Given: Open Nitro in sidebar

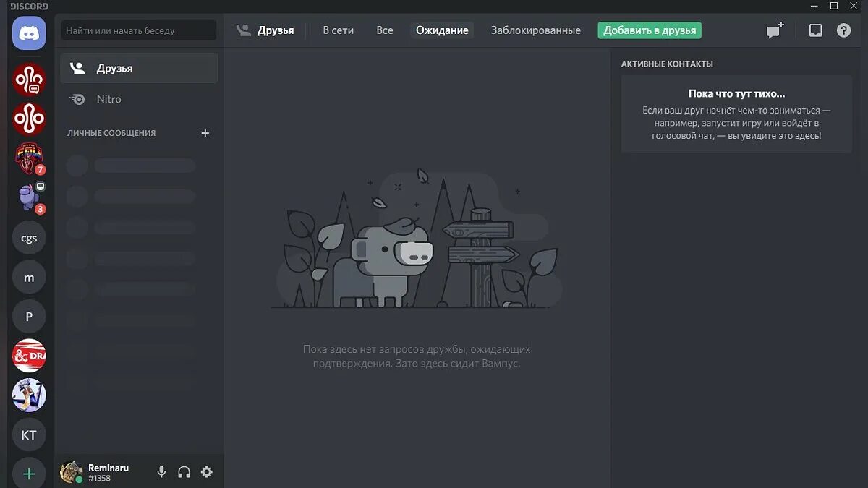Looking at the screenshot, I should point(139,99).
